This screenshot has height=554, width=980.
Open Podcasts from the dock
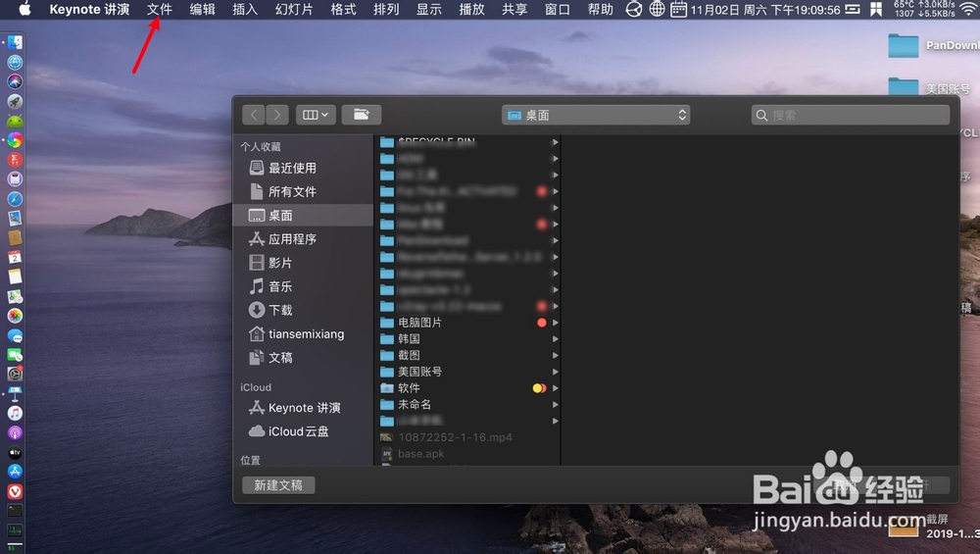15,432
